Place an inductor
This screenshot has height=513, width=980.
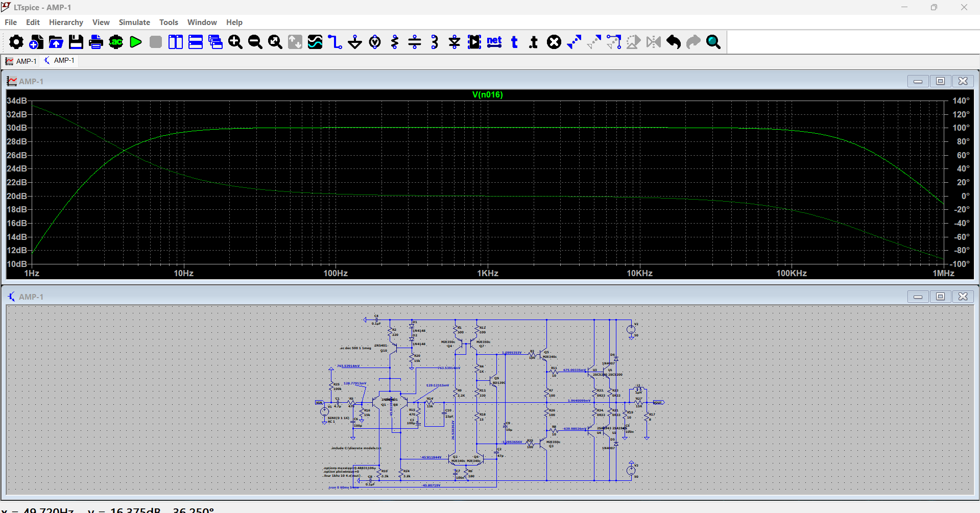[x=435, y=42]
